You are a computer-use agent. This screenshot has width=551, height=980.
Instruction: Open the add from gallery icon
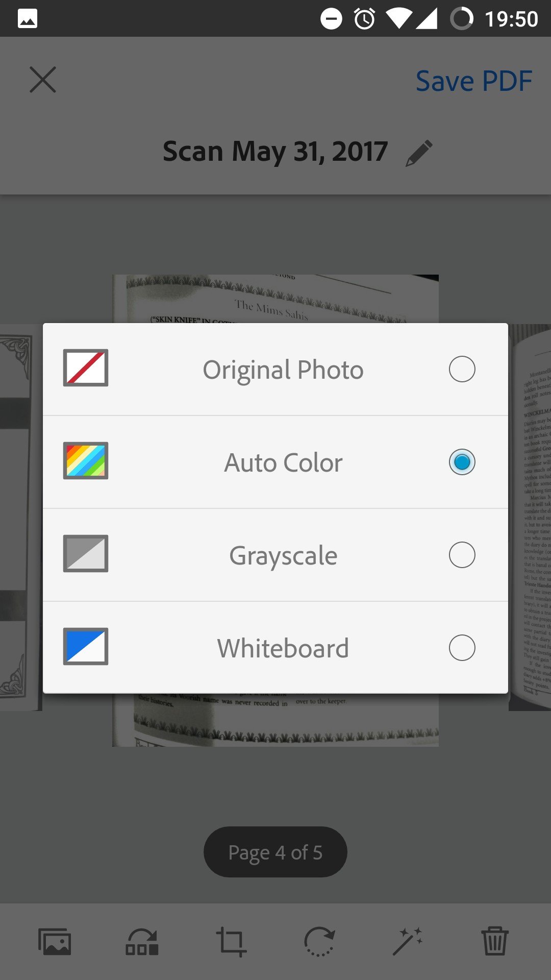pos(55,942)
